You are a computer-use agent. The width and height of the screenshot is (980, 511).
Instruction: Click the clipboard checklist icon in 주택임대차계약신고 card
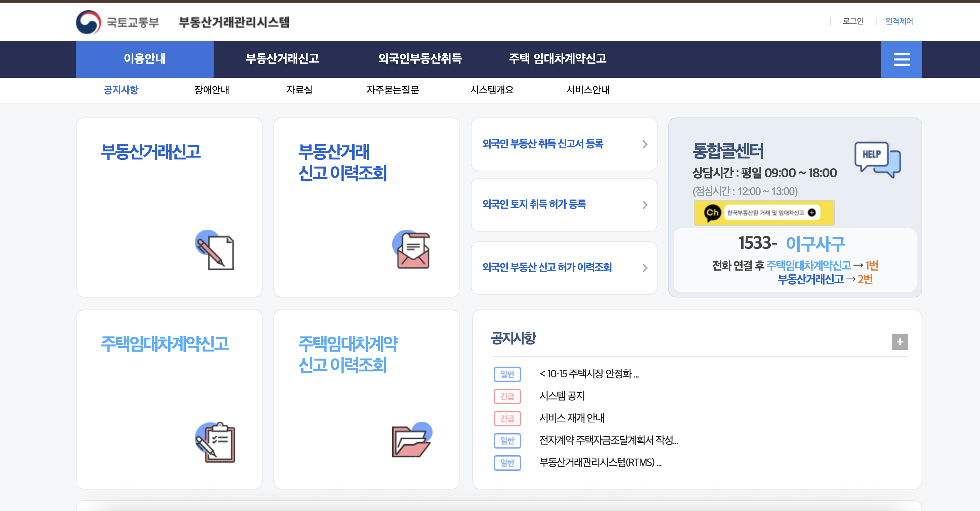[216, 442]
